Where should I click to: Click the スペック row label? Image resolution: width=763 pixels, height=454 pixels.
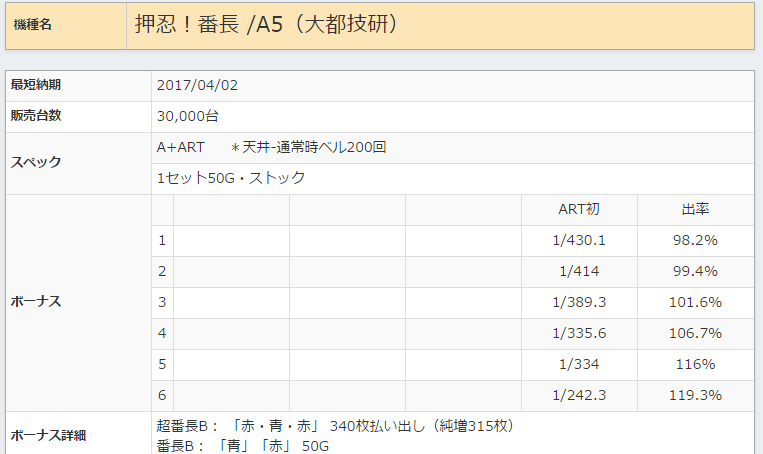click(x=36, y=162)
